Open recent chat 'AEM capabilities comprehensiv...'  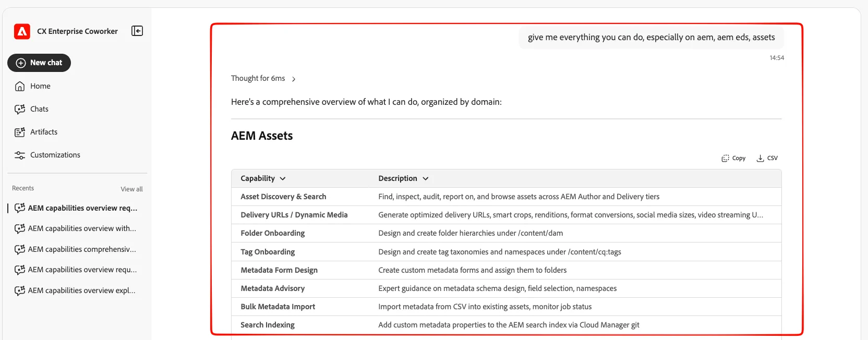pos(76,249)
